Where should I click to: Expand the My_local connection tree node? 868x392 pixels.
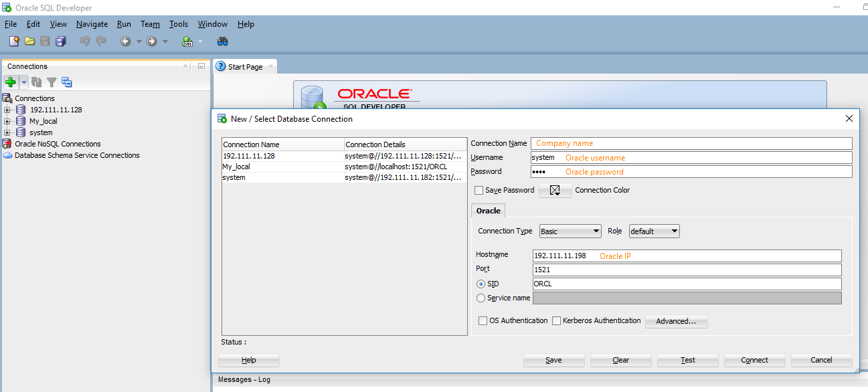click(7, 121)
